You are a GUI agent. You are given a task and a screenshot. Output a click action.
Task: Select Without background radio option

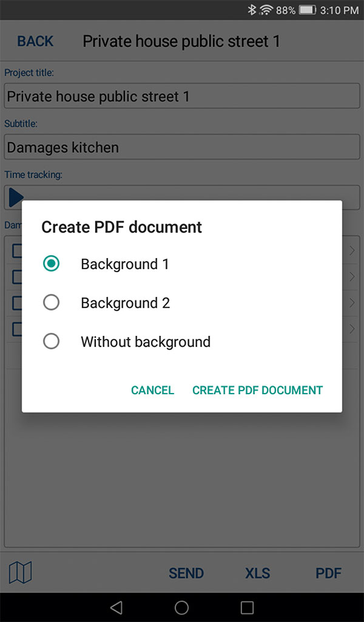coord(52,341)
